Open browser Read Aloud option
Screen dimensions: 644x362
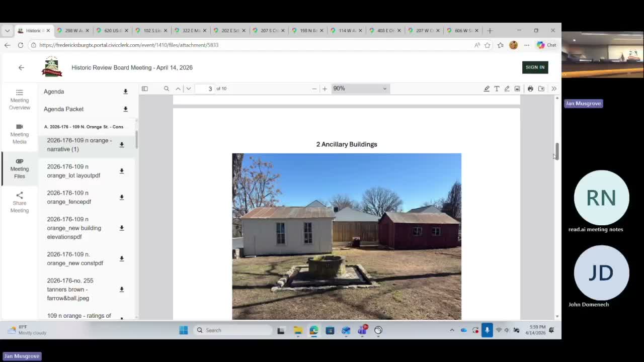point(477,45)
